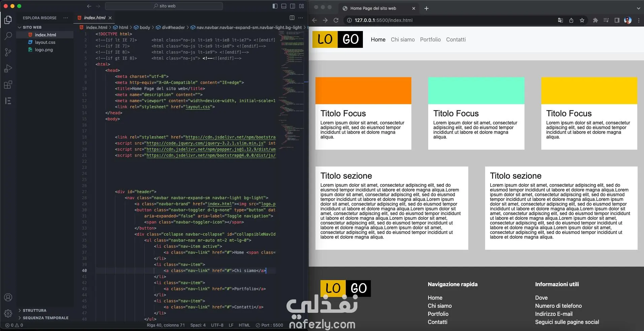Open Explorer panel ellipsis menu
The width and height of the screenshot is (644, 331).
tap(66, 18)
